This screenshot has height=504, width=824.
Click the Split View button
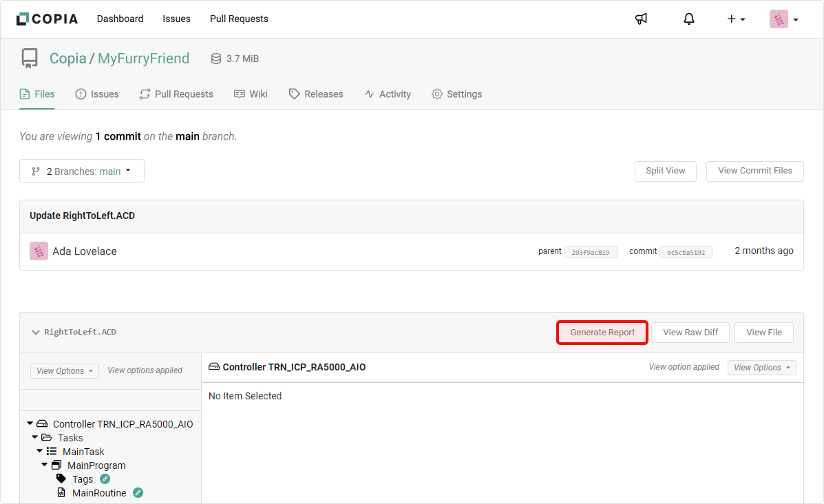665,171
